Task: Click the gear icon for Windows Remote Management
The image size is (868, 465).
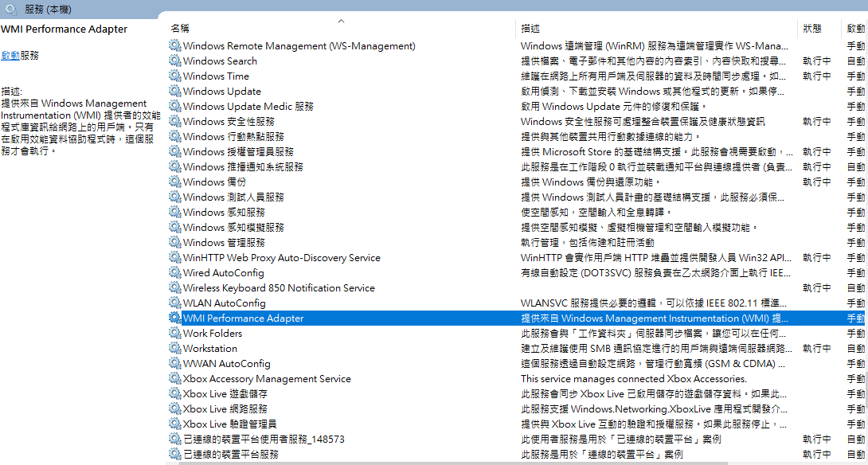Action: (x=175, y=46)
